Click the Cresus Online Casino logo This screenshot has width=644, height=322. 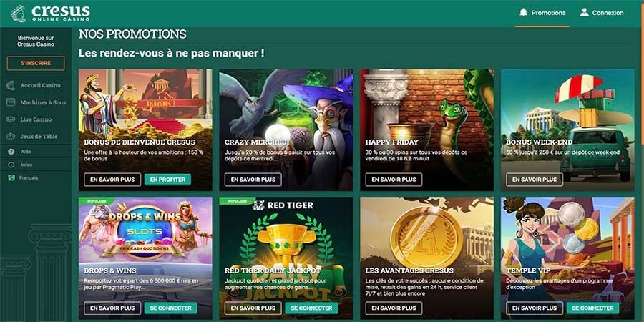pos(50,13)
